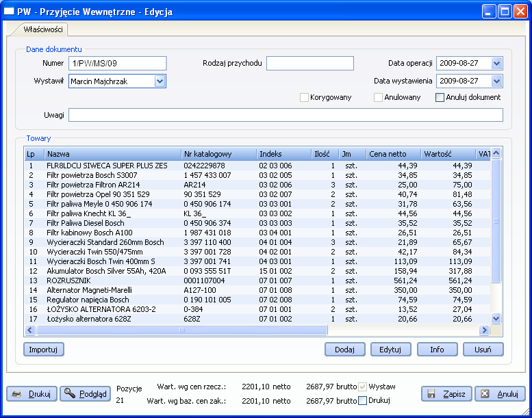Click the Nr katalogowy column header
Viewport: 532px width, 418px height.
click(x=219, y=154)
